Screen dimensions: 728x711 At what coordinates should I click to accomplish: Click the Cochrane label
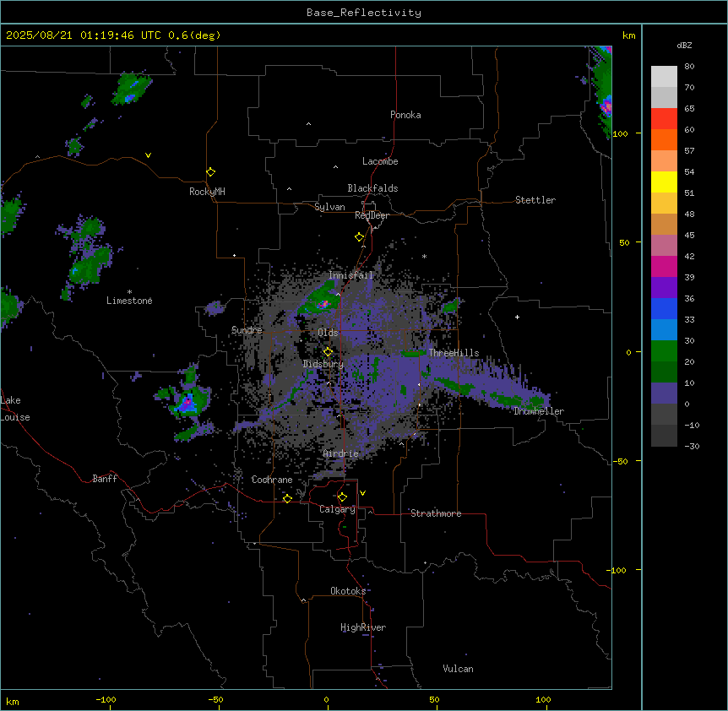coord(272,480)
